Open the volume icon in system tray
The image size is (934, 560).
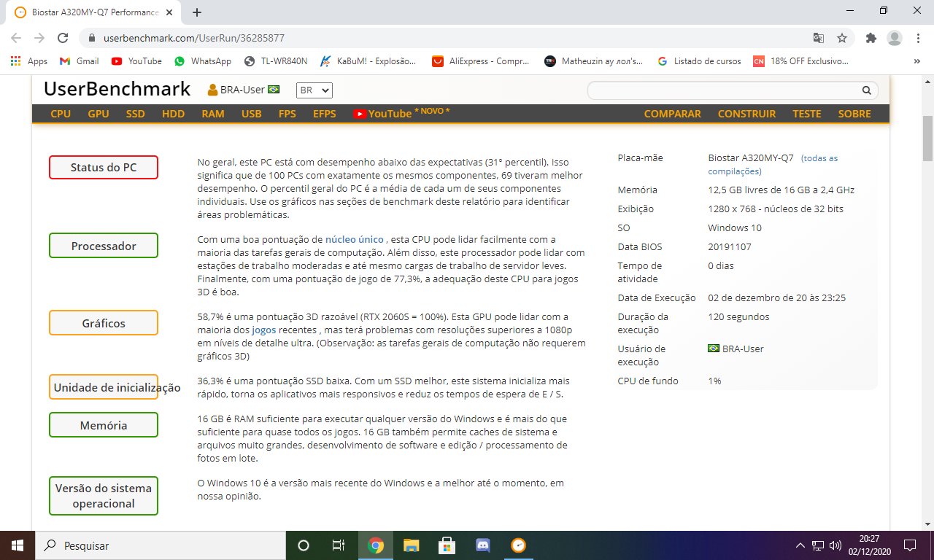835,545
